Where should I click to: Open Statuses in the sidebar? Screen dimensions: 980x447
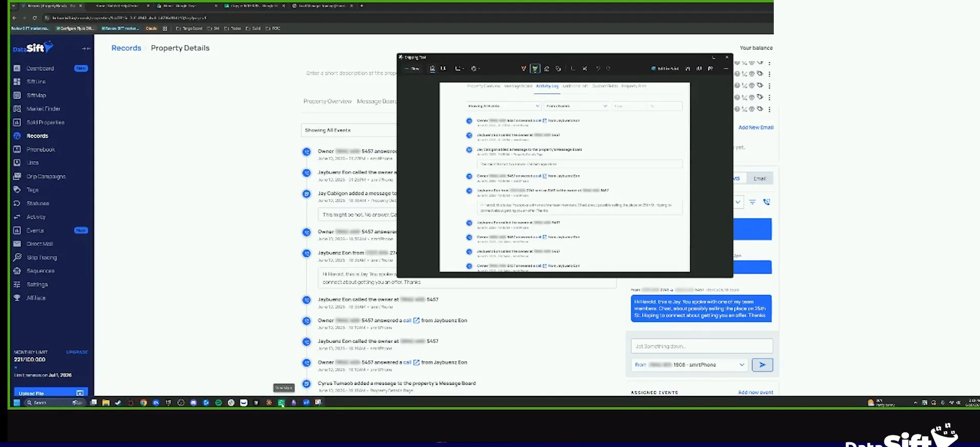tap(37, 203)
